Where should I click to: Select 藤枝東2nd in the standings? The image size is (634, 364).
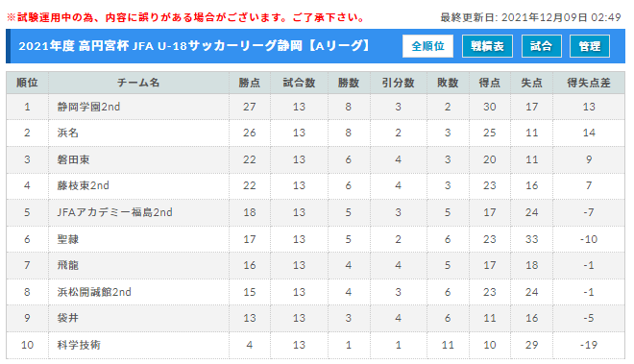coord(84,185)
